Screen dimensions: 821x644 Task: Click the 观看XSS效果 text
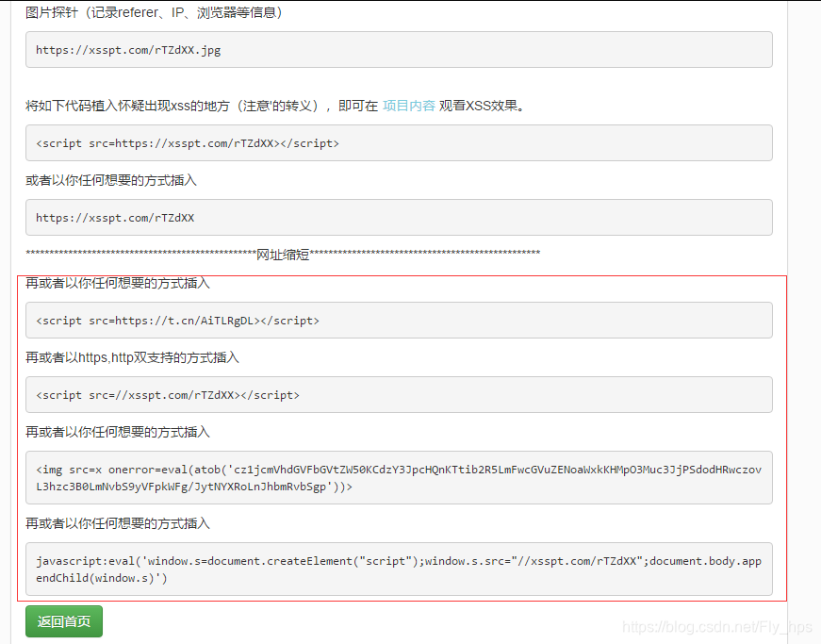482,106
